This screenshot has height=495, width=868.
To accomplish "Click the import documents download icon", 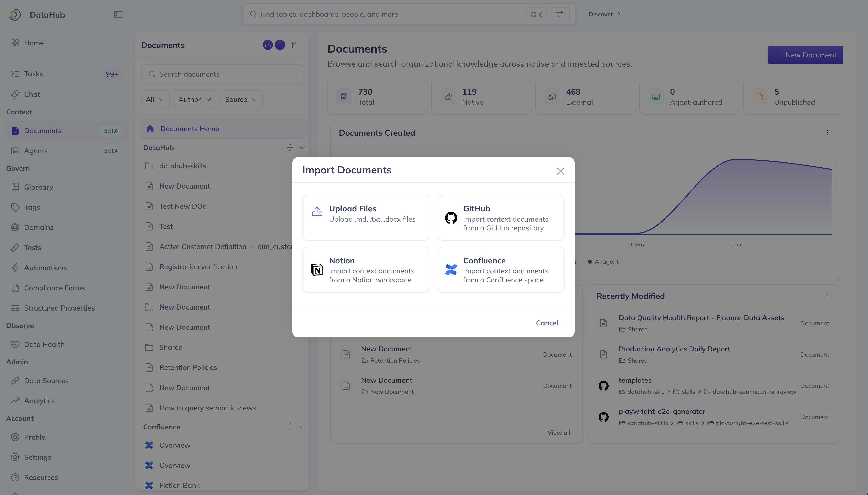I will click(268, 45).
